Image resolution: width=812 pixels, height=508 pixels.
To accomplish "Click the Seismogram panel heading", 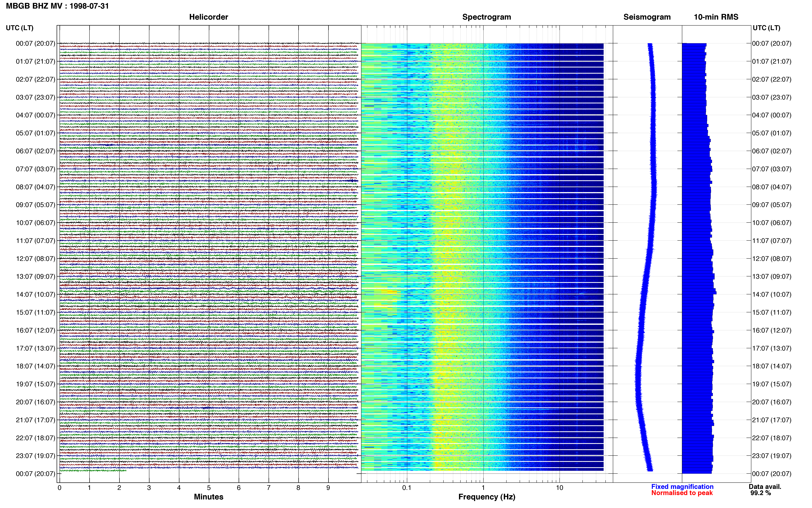I will [647, 17].
